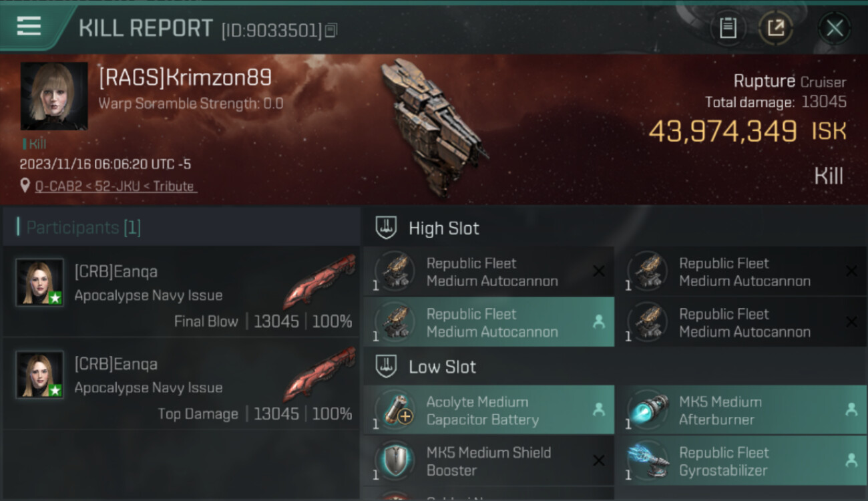Click the highlighted Republic Fleet Medium Autocannon
The width and height of the screenshot is (868, 501).
[x=489, y=323]
